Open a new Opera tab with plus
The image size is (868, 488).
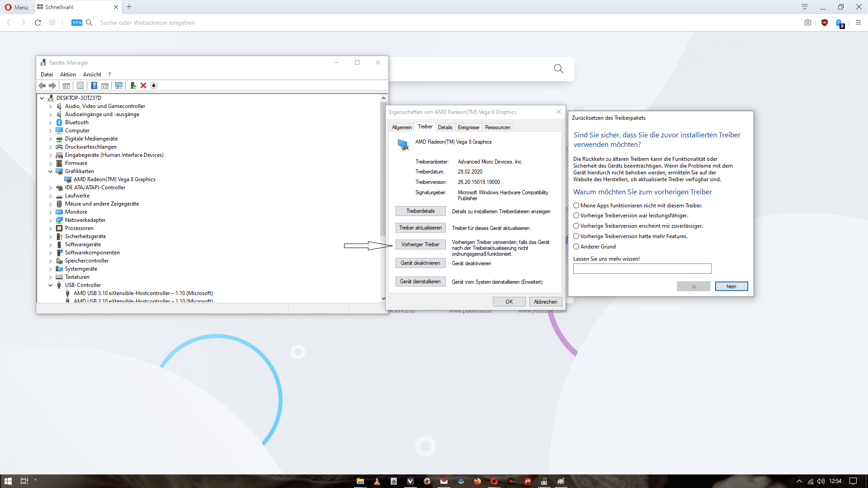[129, 7]
